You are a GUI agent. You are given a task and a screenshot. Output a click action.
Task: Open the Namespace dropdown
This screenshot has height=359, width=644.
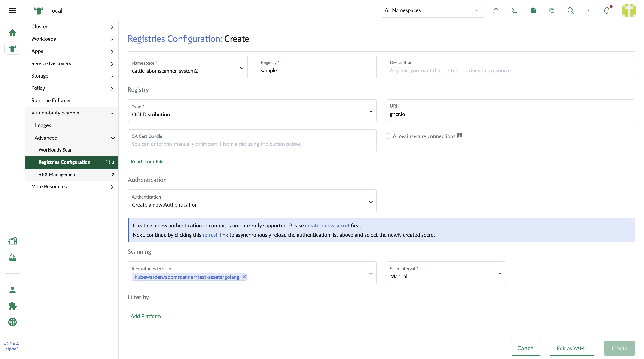click(x=187, y=67)
